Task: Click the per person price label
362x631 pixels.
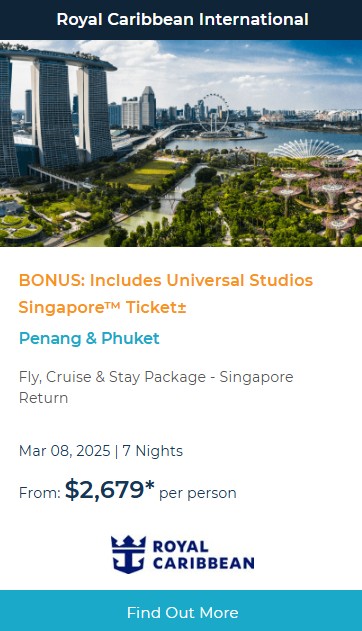Action: click(197, 493)
